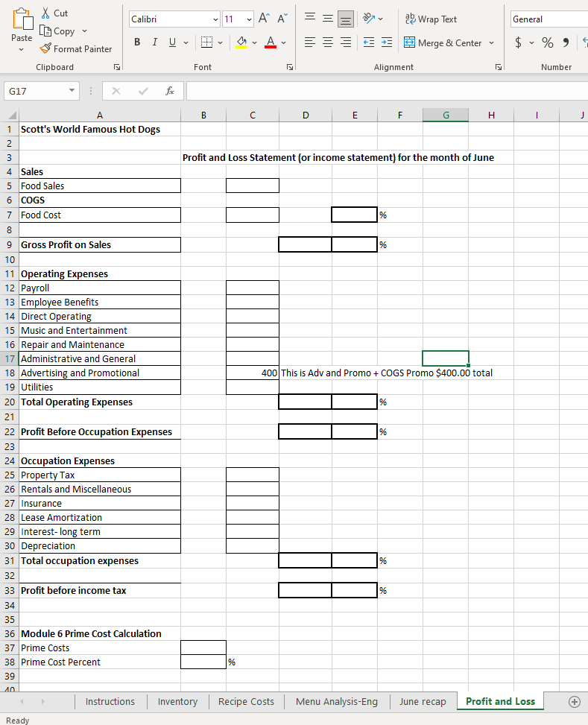Align text to the left

click(x=310, y=42)
